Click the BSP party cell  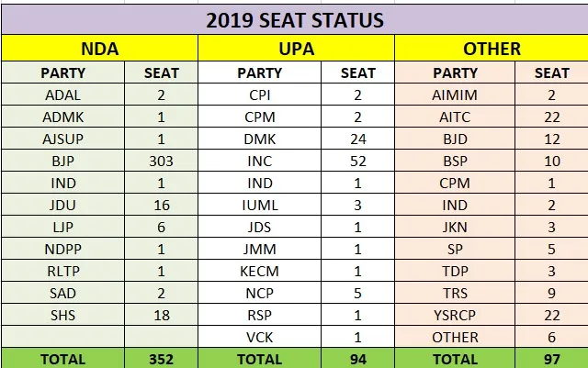click(x=456, y=161)
